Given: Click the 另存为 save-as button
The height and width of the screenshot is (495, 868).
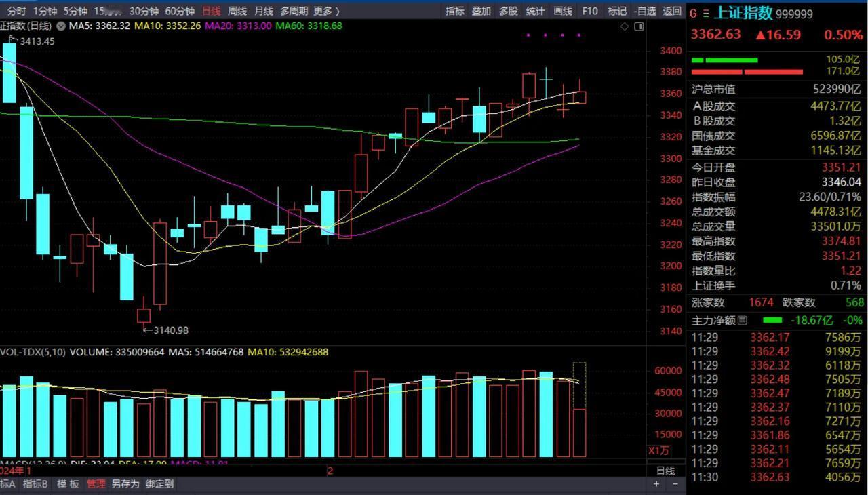Looking at the screenshot, I should [x=125, y=484].
